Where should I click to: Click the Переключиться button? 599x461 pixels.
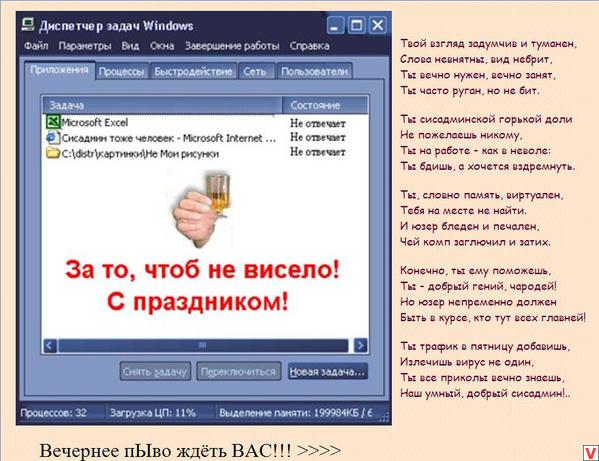(x=238, y=372)
